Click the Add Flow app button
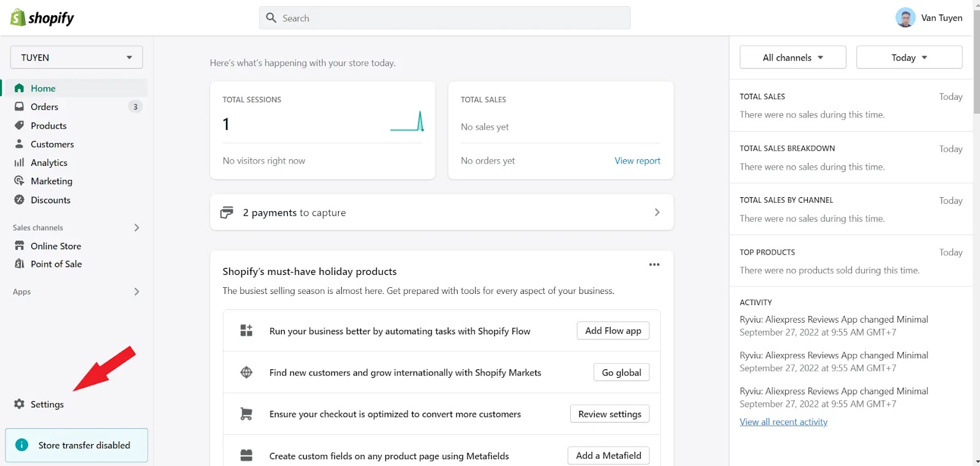 pos(612,331)
